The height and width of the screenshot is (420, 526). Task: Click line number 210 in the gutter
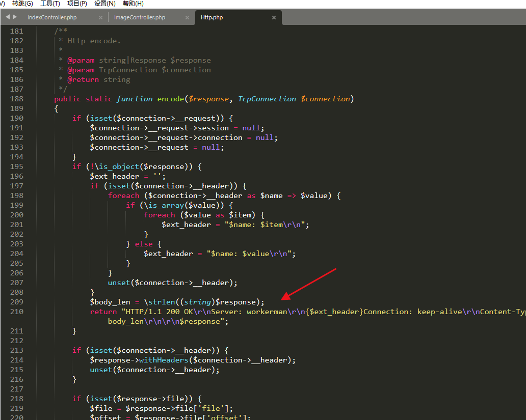[17, 312]
